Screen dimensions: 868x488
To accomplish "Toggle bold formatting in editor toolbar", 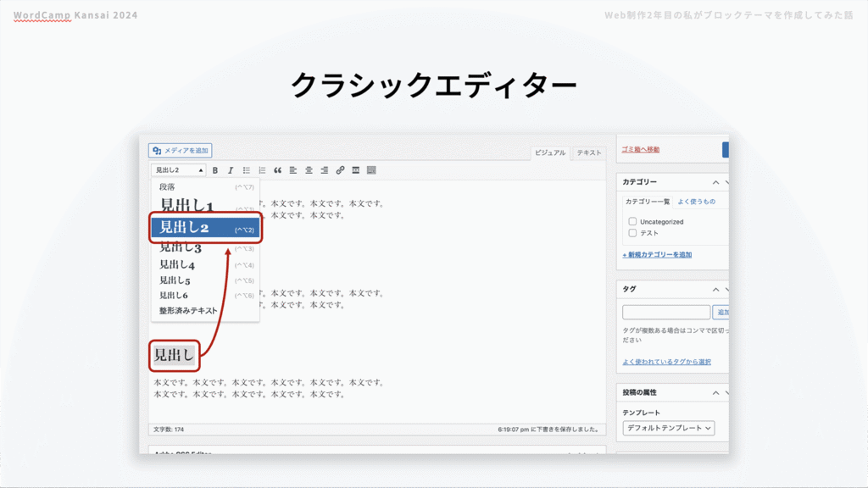I will click(x=215, y=170).
